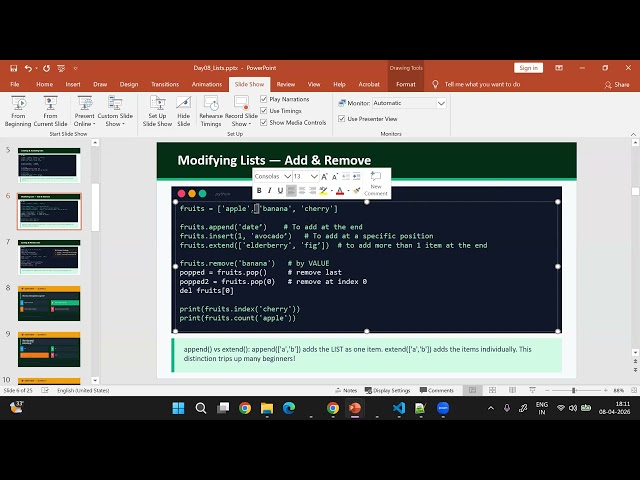Decrease list level in mini toolbar
Screen dimensions: 640x480
pyautogui.click(x=346, y=177)
